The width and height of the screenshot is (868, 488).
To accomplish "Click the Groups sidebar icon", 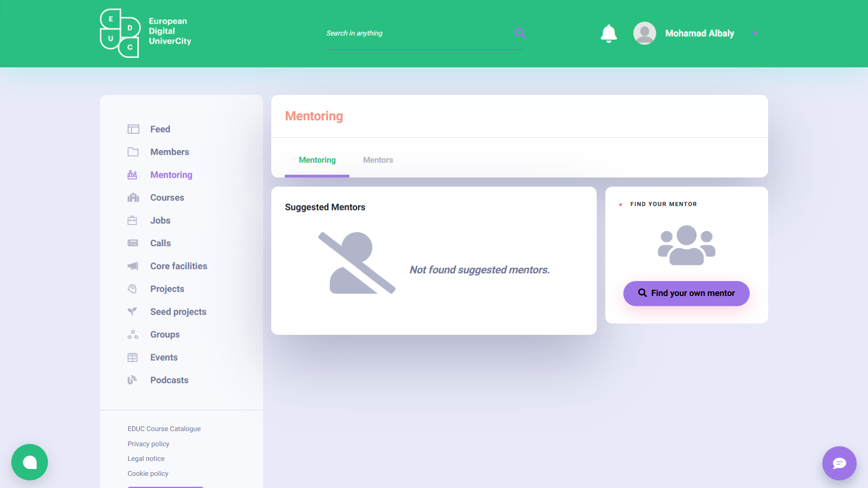I will [132, 334].
